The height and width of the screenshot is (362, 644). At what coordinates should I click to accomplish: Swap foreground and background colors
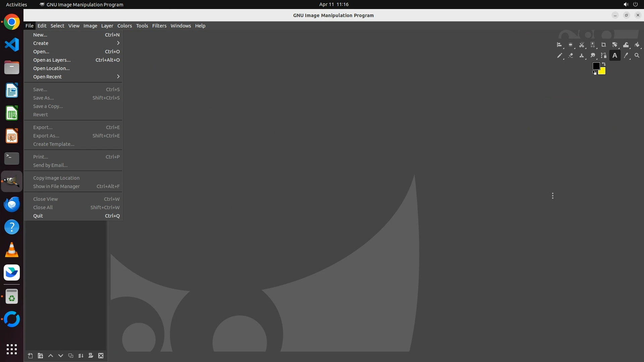click(x=604, y=64)
